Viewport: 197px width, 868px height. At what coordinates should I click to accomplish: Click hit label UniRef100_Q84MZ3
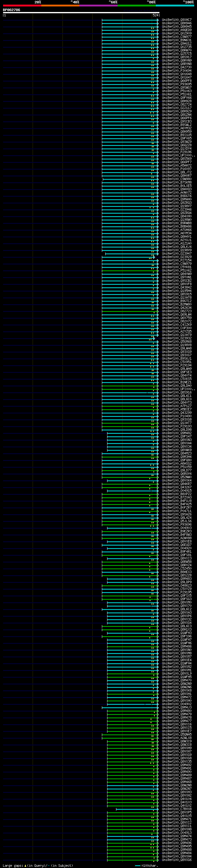click(177, 453)
